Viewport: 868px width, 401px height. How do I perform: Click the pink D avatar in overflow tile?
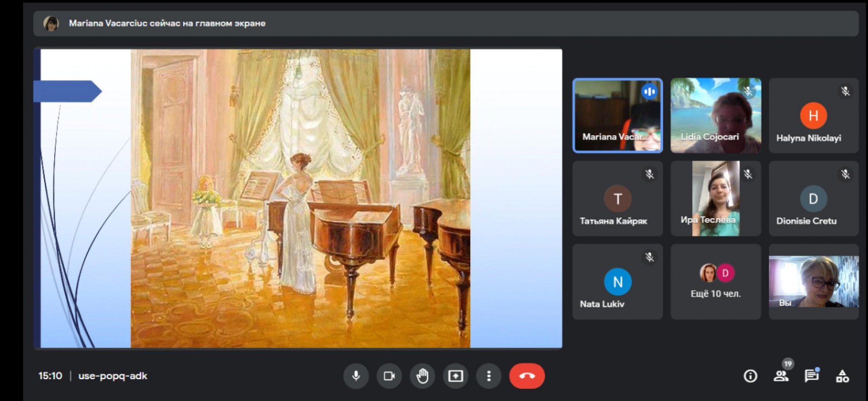pos(725,273)
